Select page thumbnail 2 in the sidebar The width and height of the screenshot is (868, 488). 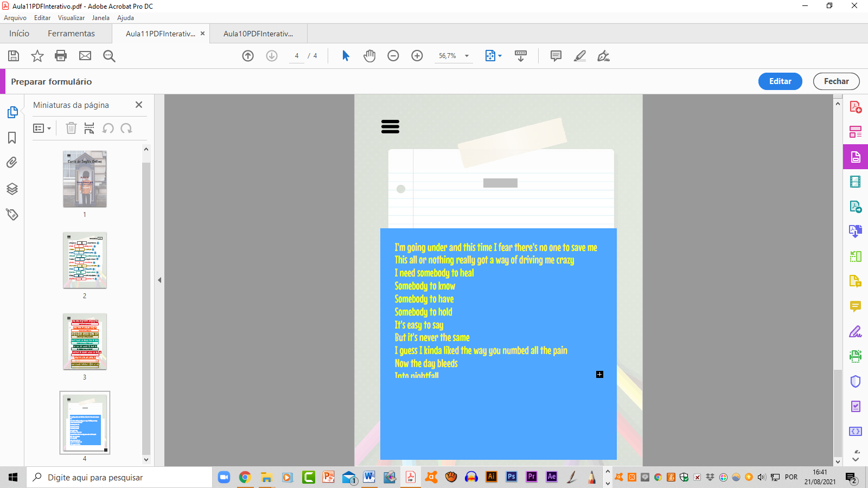[85, 260]
